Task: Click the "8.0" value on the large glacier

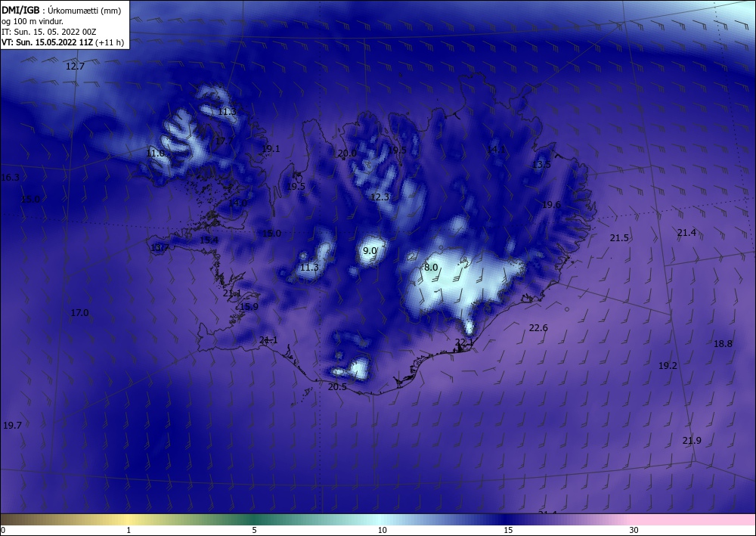Action: coord(431,268)
